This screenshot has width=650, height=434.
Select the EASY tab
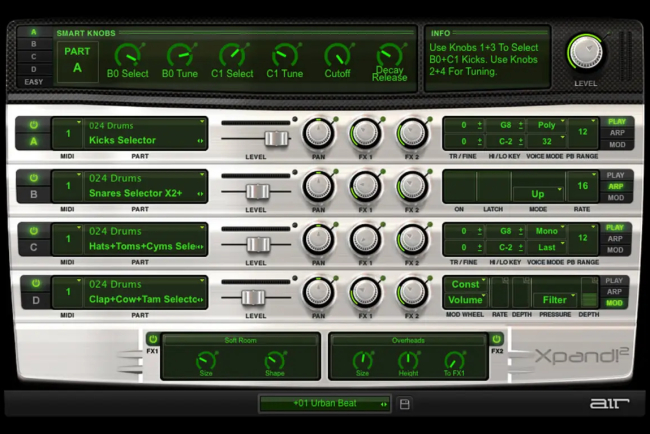34,82
